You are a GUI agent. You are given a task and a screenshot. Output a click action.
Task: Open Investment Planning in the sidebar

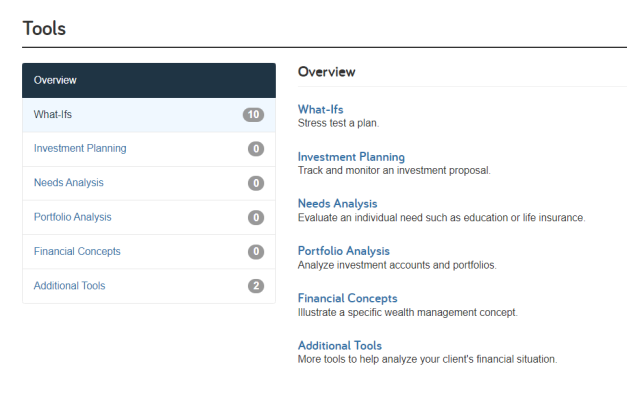click(149, 149)
